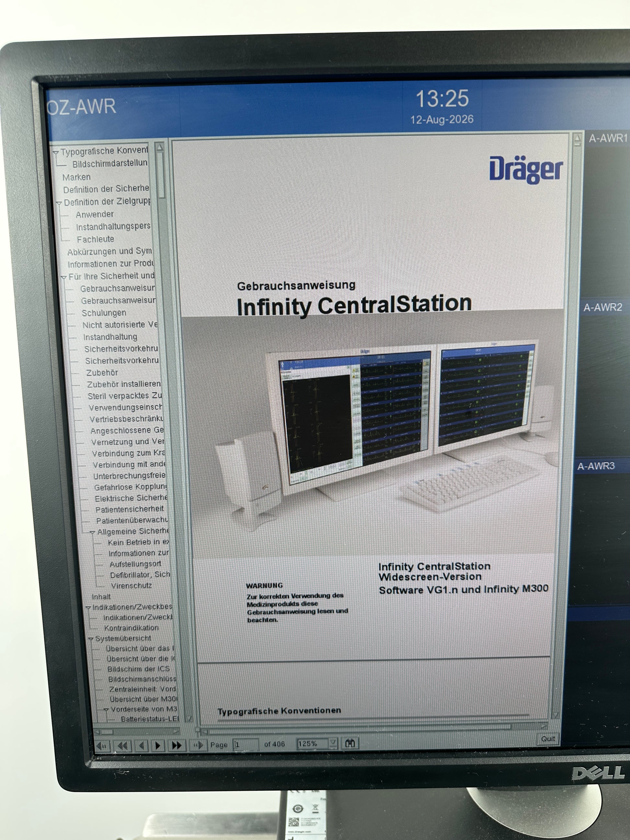Go to the next page
Image resolution: width=630 pixels, height=840 pixels.
(158, 745)
